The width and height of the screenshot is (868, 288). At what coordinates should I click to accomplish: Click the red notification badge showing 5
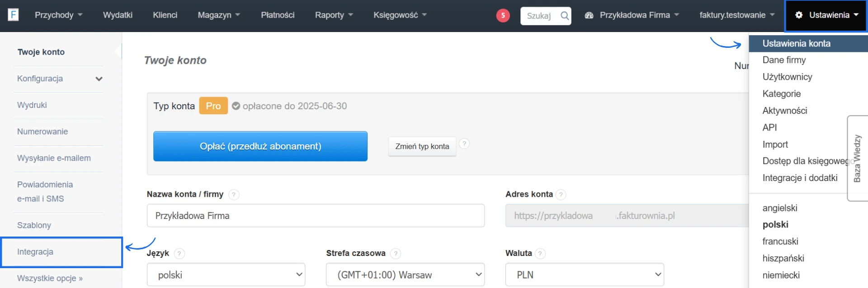click(503, 15)
